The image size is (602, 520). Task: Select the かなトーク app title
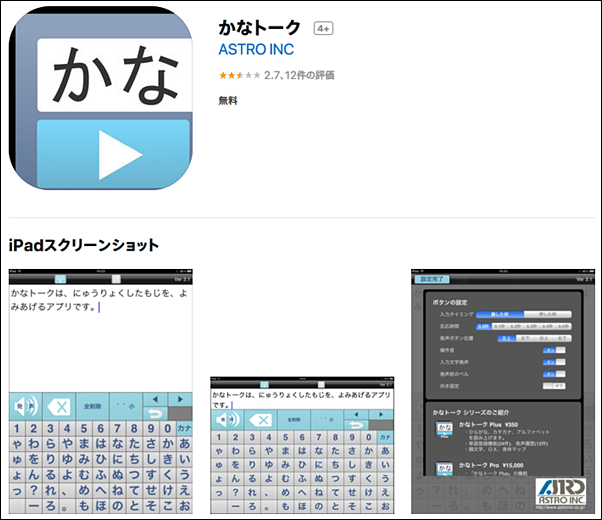260,28
